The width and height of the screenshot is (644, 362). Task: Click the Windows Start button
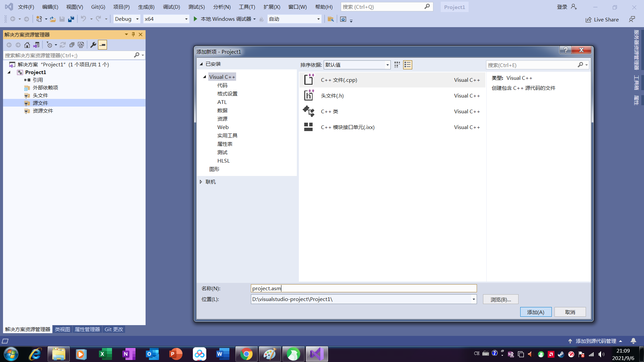[11, 354]
